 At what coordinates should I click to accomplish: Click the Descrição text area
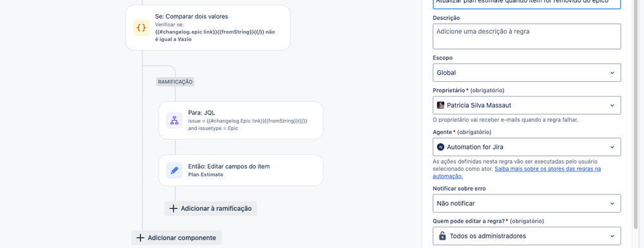(527, 36)
